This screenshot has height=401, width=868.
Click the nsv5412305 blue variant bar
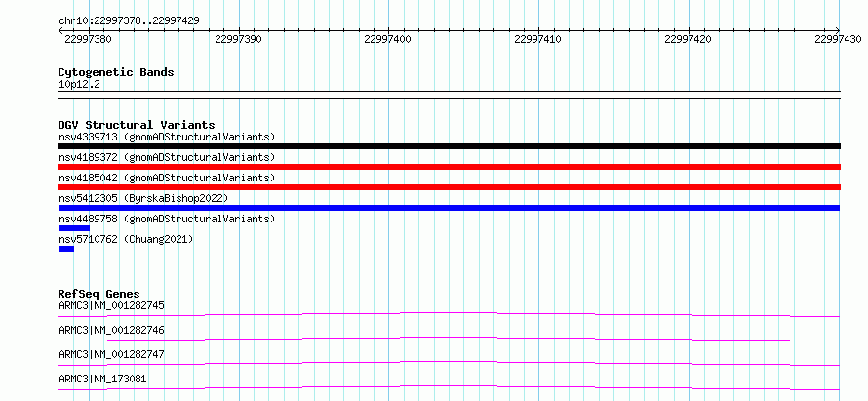point(449,208)
